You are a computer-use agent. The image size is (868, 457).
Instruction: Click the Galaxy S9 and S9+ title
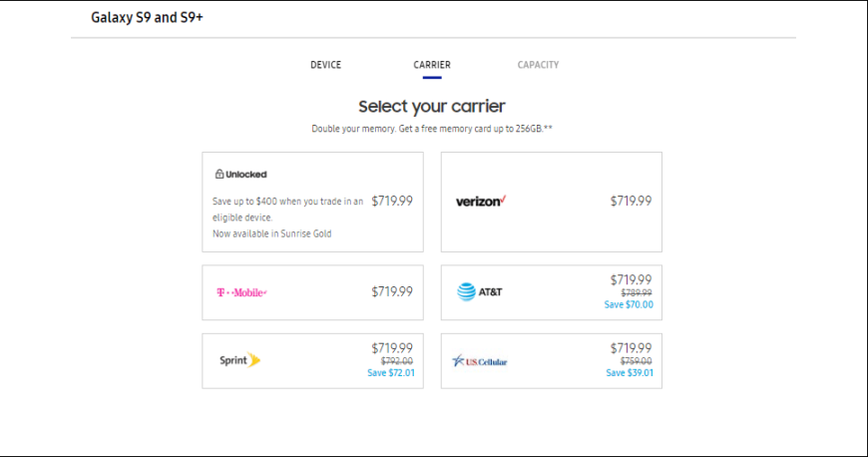(x=148, y=18)
